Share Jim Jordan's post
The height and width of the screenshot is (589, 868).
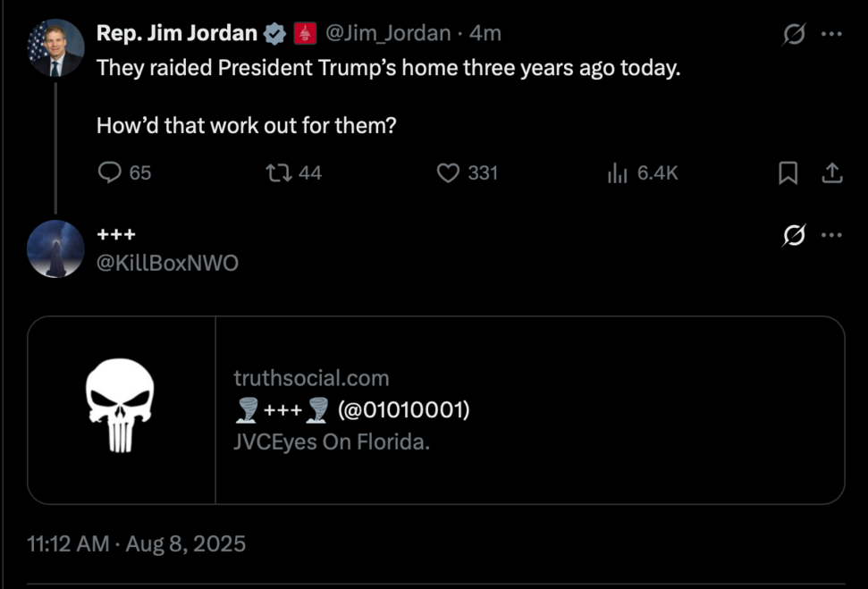tap(831, 172)
